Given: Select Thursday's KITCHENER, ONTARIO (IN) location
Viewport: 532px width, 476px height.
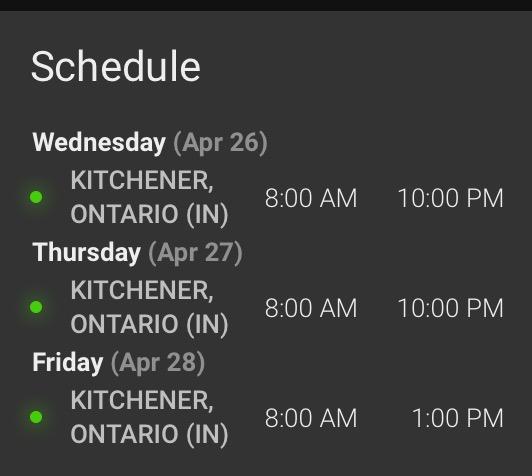Looking at the screenshot, I should (149, 307).
